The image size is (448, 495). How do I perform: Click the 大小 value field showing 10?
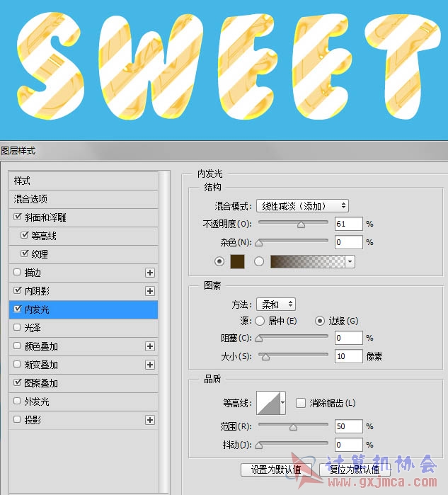pos(349,356)
